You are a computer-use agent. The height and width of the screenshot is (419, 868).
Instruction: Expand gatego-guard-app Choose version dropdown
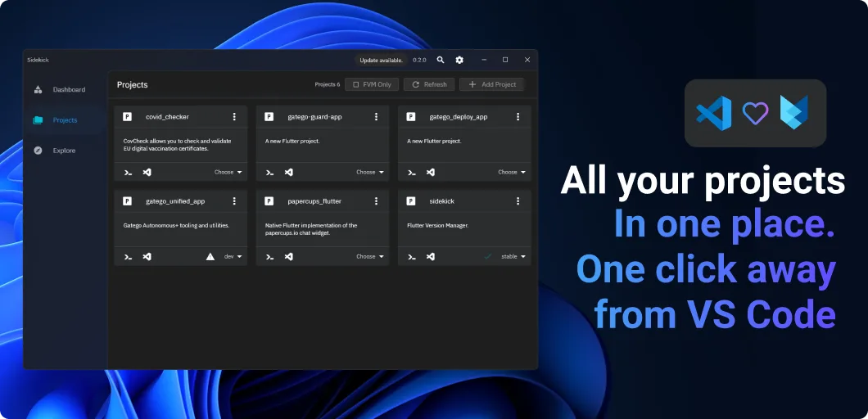(x=370, y=172)
